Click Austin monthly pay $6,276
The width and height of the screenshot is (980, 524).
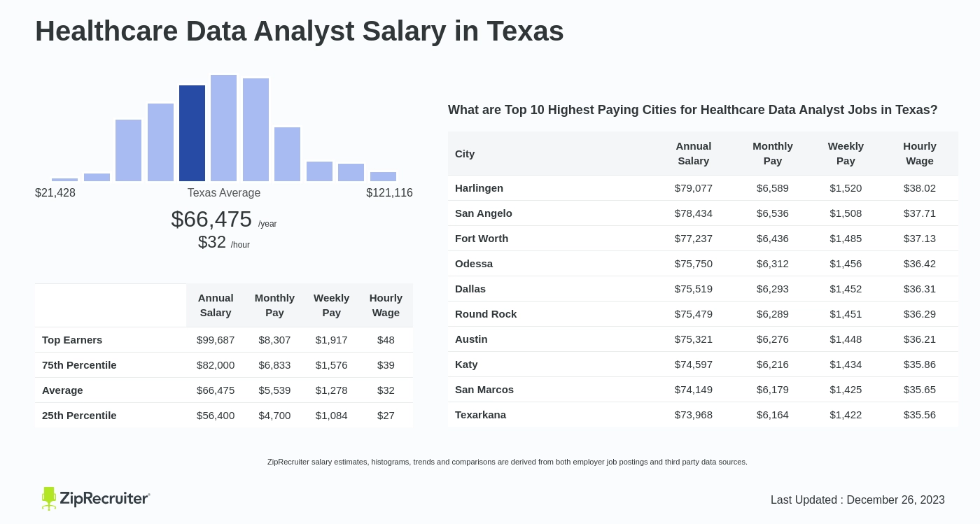(773, 339)
